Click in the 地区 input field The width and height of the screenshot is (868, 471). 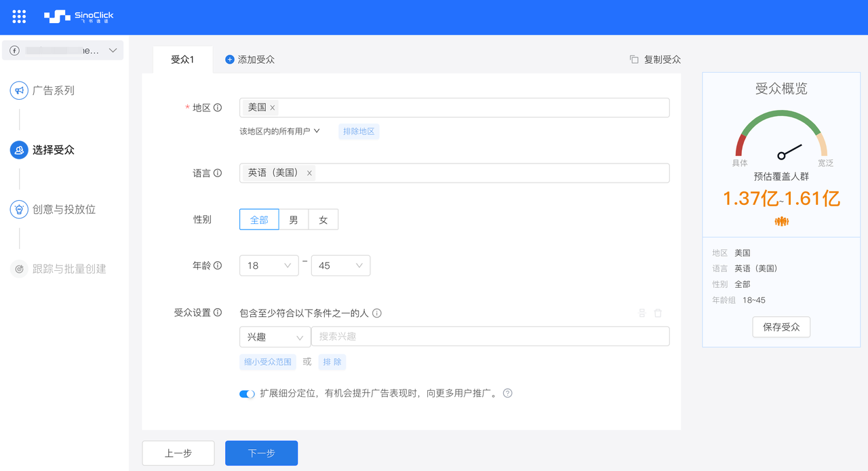tap(454, 107)
